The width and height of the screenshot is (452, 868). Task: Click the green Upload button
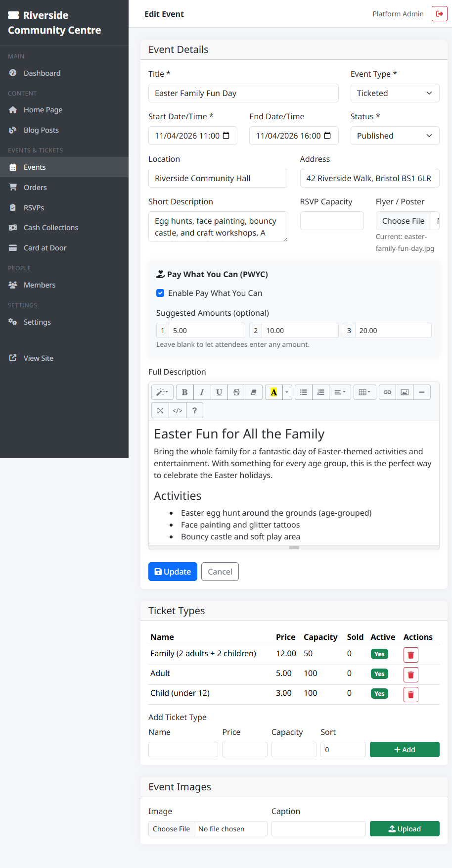coord(405,829)
